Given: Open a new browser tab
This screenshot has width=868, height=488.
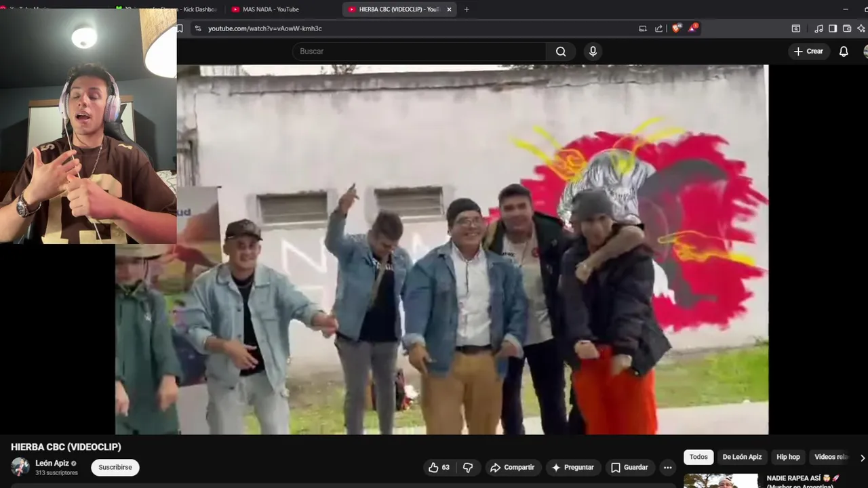Looking at the screenshot, I should coord(467,9).
